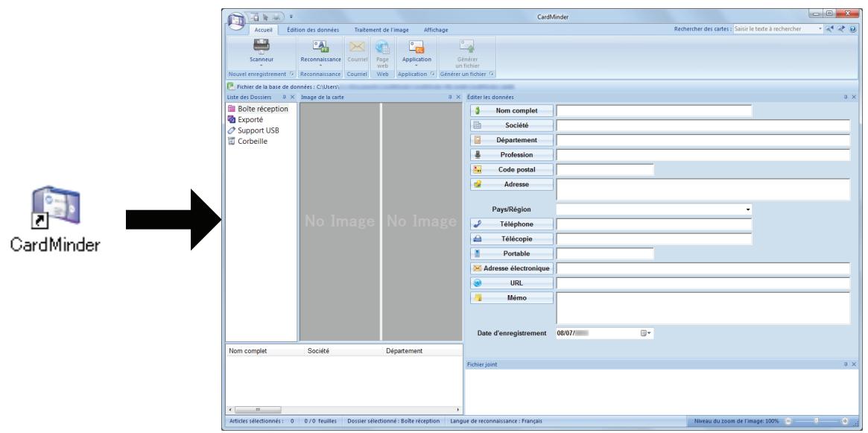The height and width of the screenshot is (433, 868).
Task: Click the scan icon in quick access toolbar
Action: tap(256, 16)
